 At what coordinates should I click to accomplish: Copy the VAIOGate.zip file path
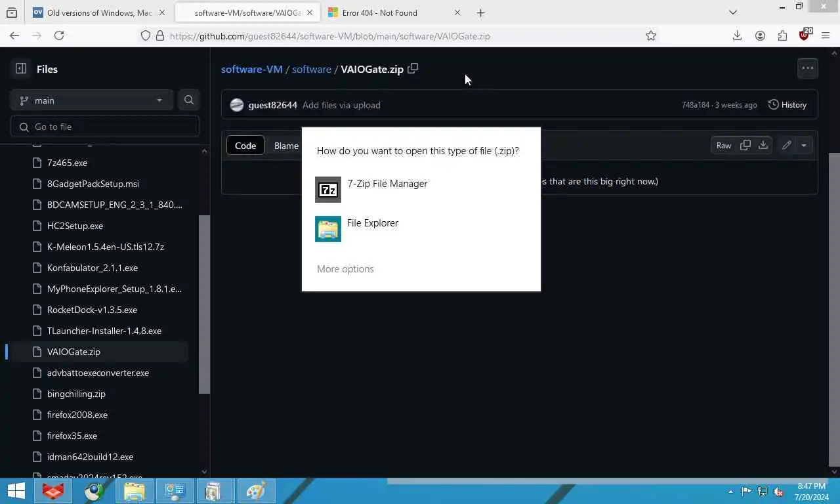point(413,69)
